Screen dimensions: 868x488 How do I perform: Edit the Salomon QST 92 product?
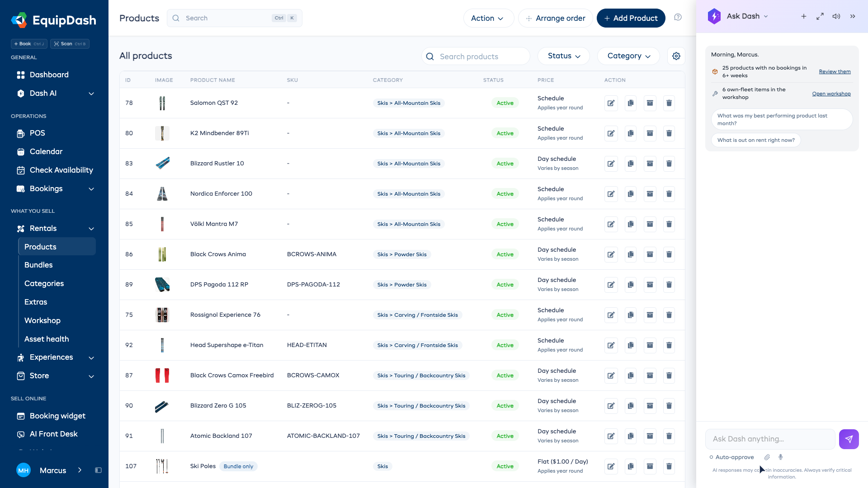tap(611, 103)
